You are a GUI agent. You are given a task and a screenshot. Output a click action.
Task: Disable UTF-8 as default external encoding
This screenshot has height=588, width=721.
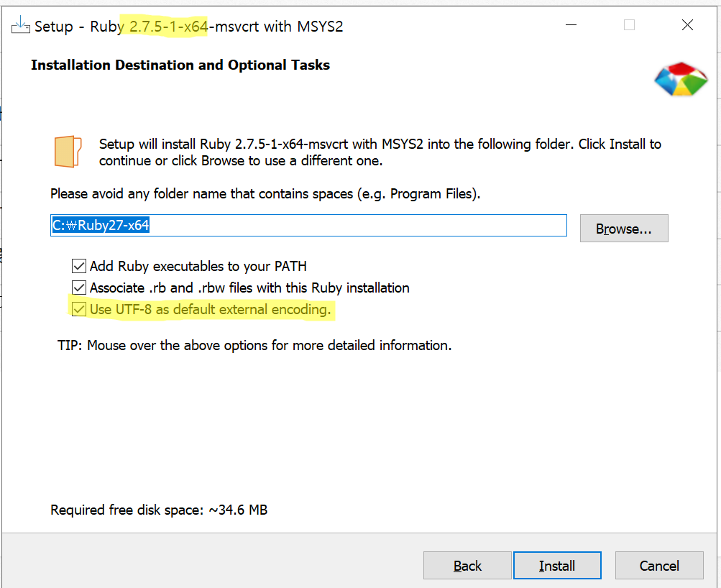79,310
